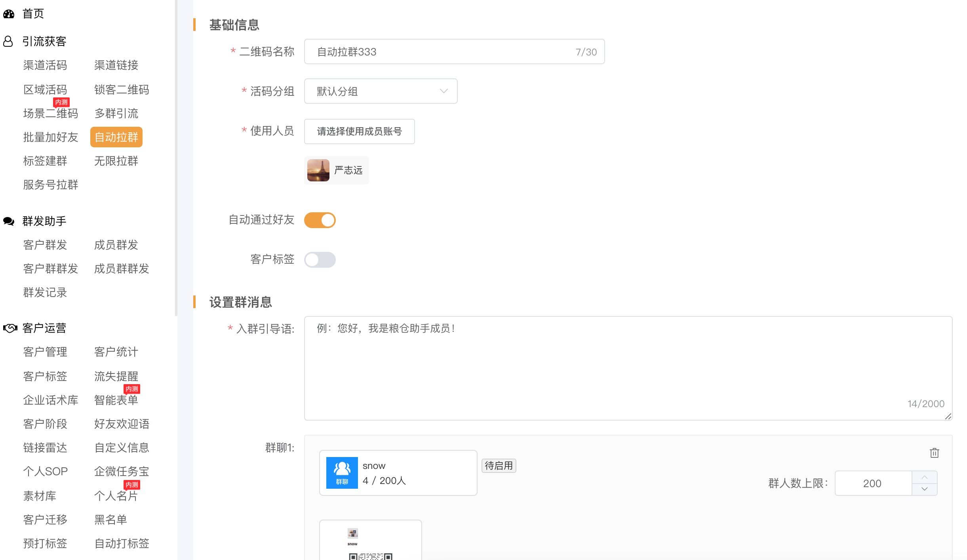Delete 群聊1 using the trash icon
This screenshot has height=560, width=967.
(x=934, y=453)
